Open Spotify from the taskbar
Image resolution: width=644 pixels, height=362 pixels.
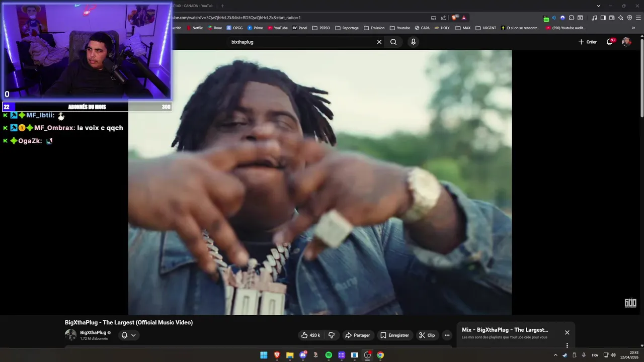point(329,355)
